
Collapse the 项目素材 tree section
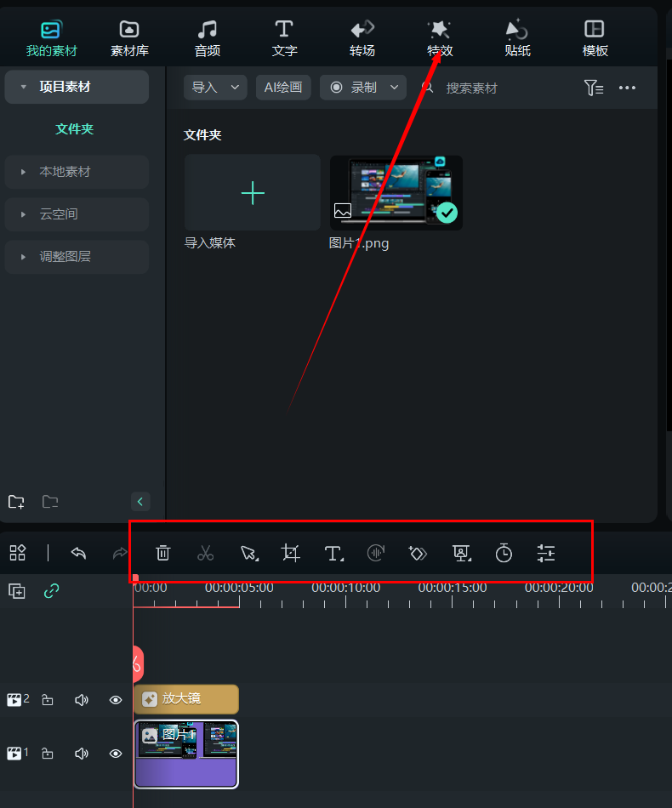[23, 87]
